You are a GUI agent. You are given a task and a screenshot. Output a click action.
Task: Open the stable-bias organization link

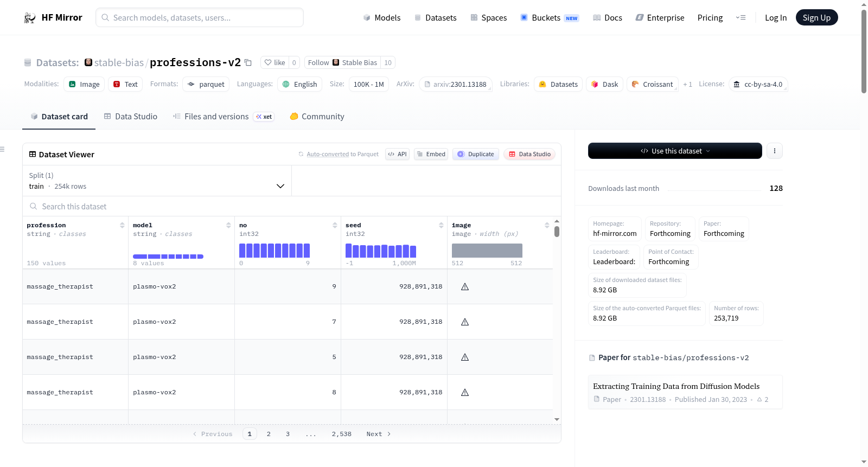click(119, 62)
